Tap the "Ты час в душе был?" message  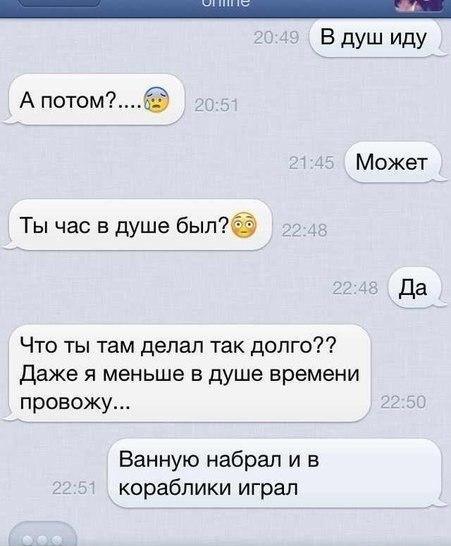137,225
